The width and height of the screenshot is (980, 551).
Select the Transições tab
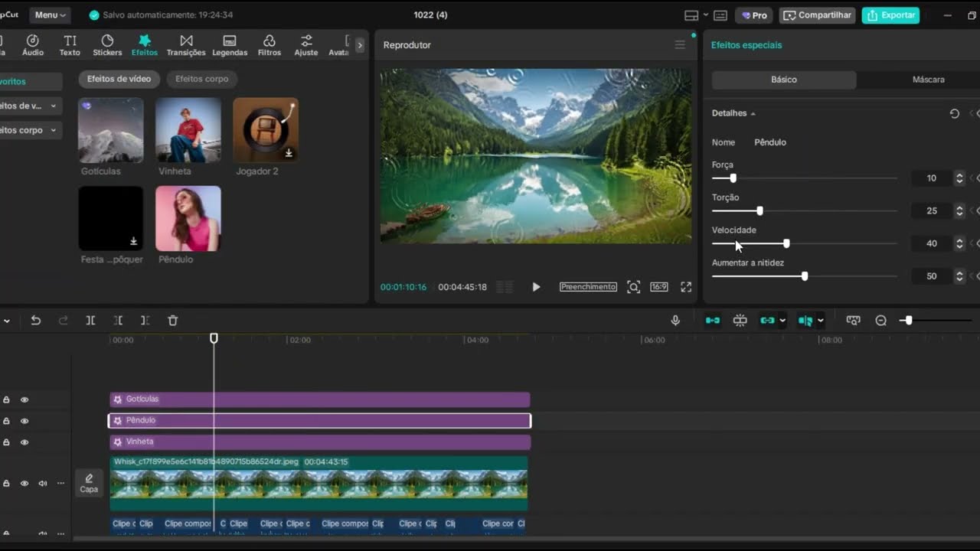click(186, 45)
